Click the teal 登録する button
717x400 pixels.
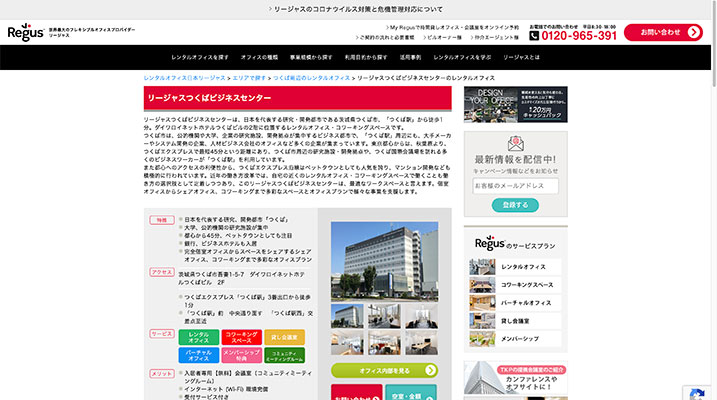click(x=515, y=205)
